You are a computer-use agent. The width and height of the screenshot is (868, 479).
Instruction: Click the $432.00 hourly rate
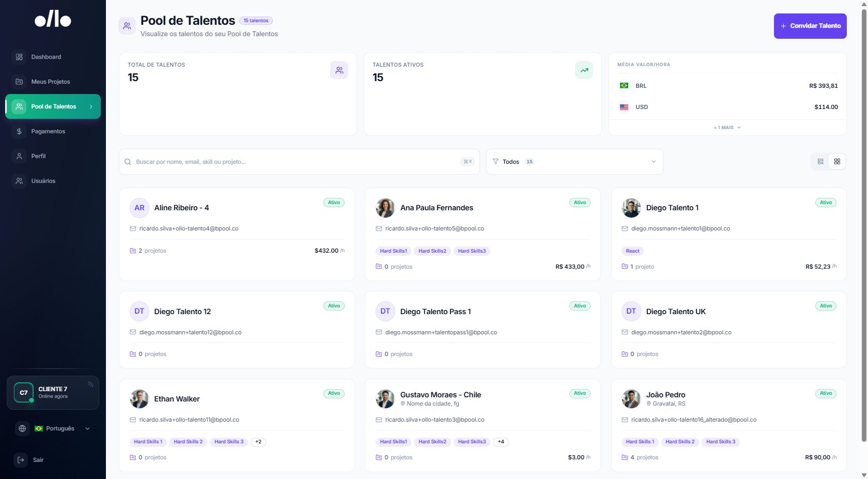point(327,251)
